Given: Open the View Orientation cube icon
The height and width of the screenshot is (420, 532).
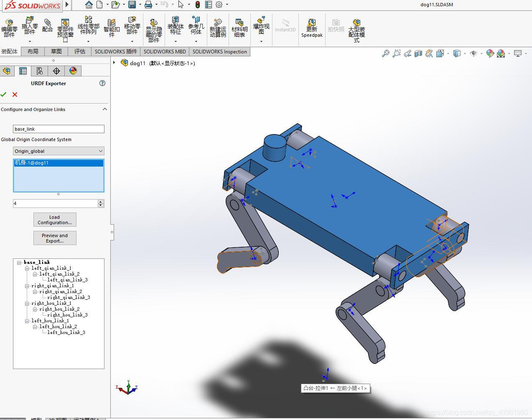Looking at the screenshot, I should (x=440, y=53).
